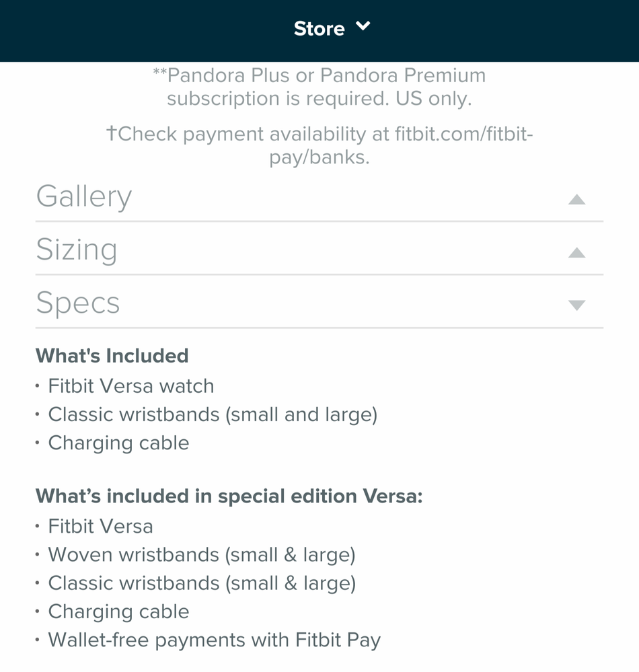Collapse the Specs section arrow
The image size is (639, 672).
coord(576,305)
